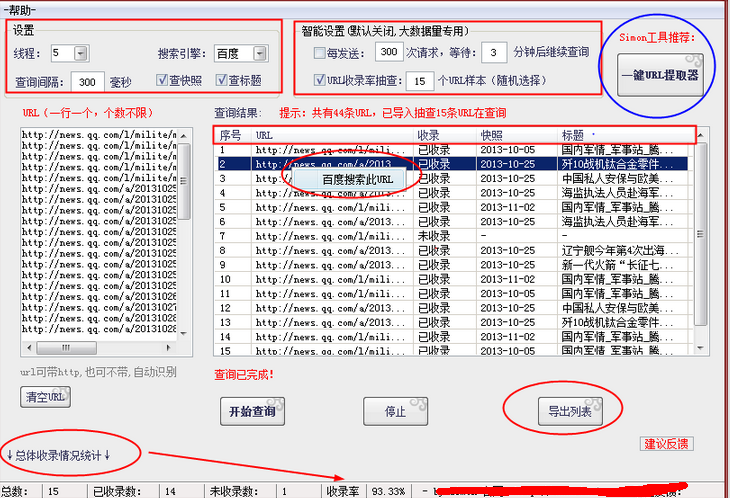730x498 pixels.
Task: Click the results table vertical scrollbar thumb
Action: pos(700,234)
